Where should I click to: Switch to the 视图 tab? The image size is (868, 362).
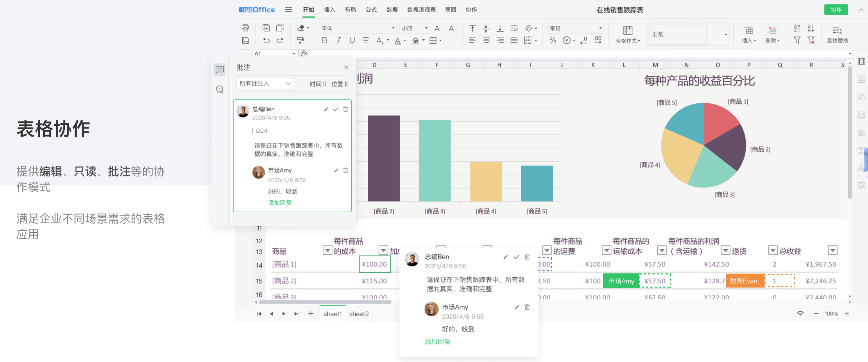[x=450, y=10]
